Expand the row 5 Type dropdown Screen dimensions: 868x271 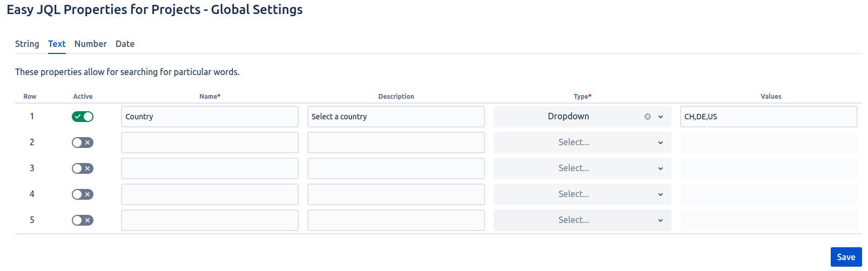[582, 220]
